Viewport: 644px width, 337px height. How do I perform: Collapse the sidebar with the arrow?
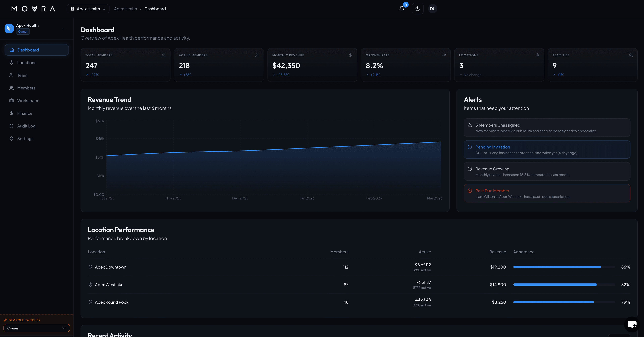(64, 29)
